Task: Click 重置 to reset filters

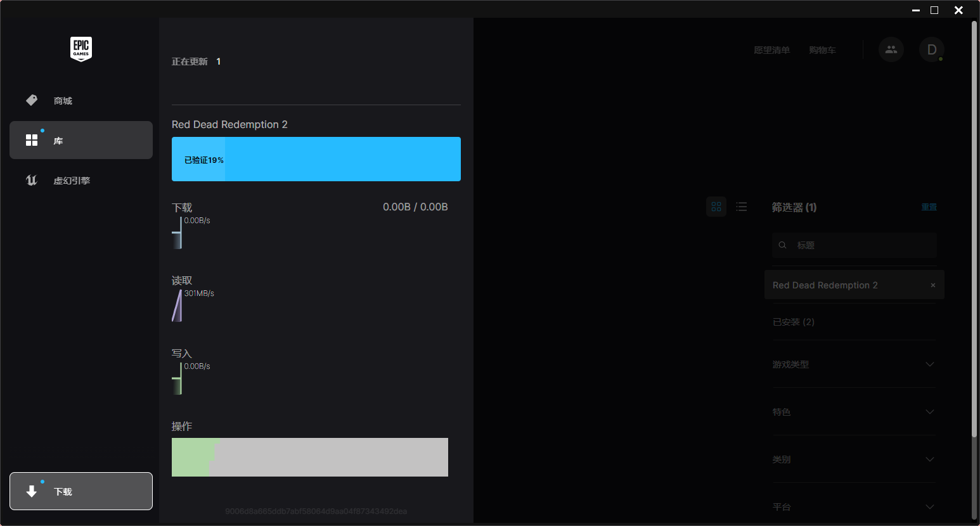Action: tap(929, 207)
